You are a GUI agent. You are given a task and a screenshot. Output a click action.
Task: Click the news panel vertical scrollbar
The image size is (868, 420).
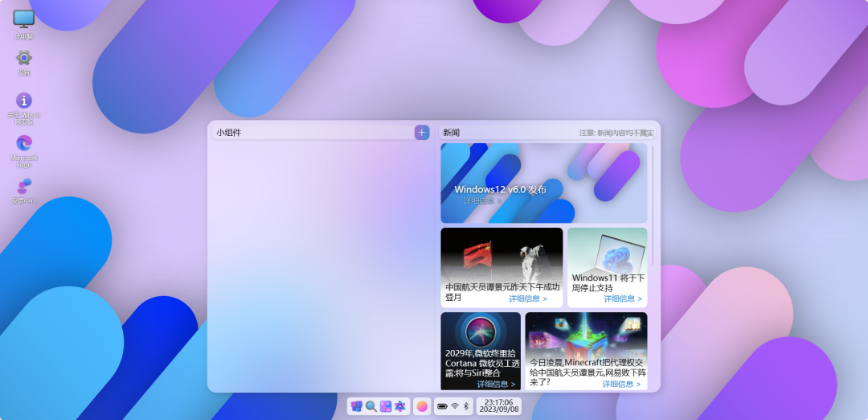click(x=653, y=205)
